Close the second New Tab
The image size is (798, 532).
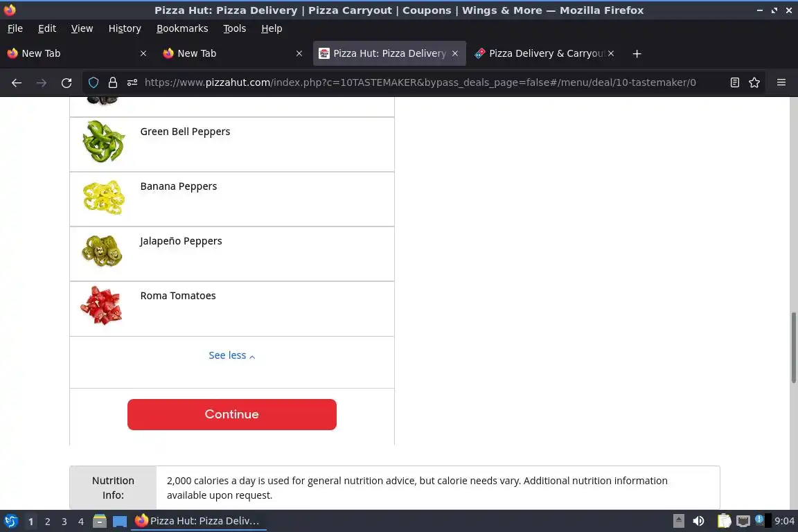point(299,53)
